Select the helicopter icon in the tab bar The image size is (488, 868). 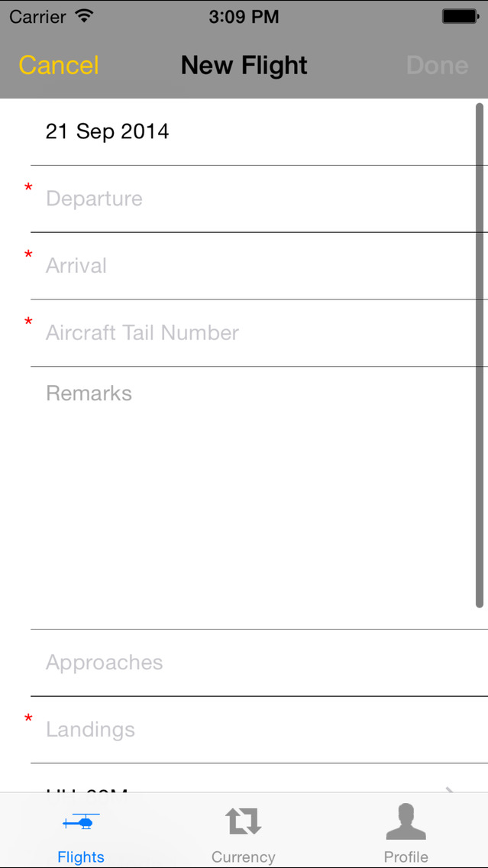[80, 820]
